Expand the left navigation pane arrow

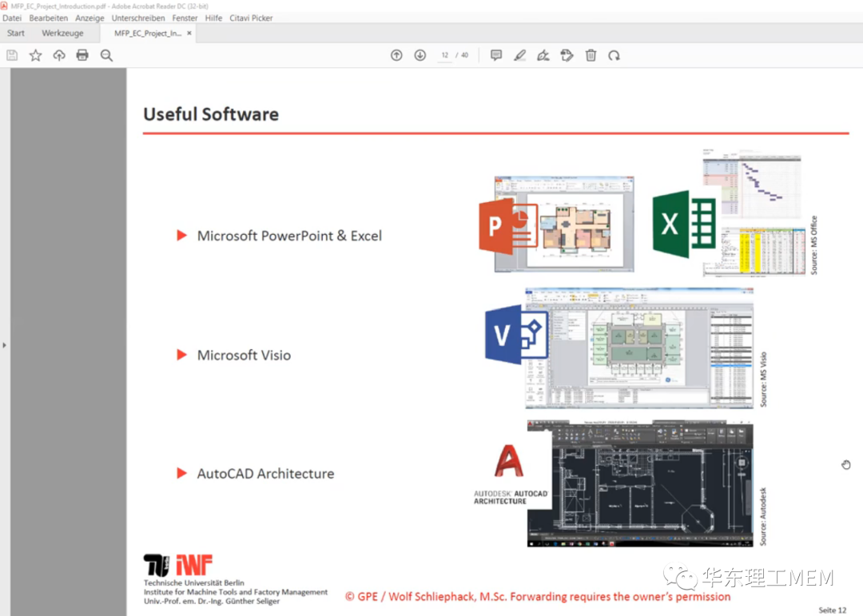click(5, 345)
